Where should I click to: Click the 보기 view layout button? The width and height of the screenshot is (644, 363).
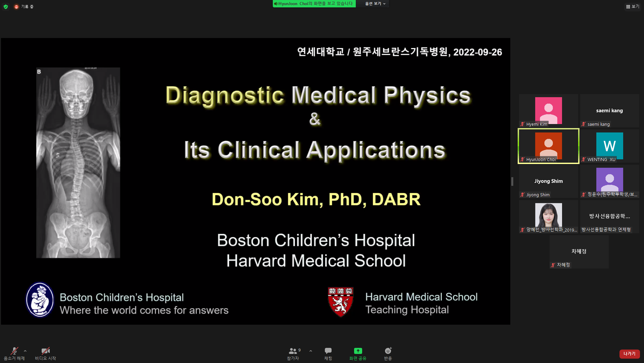tap(633, 6)
